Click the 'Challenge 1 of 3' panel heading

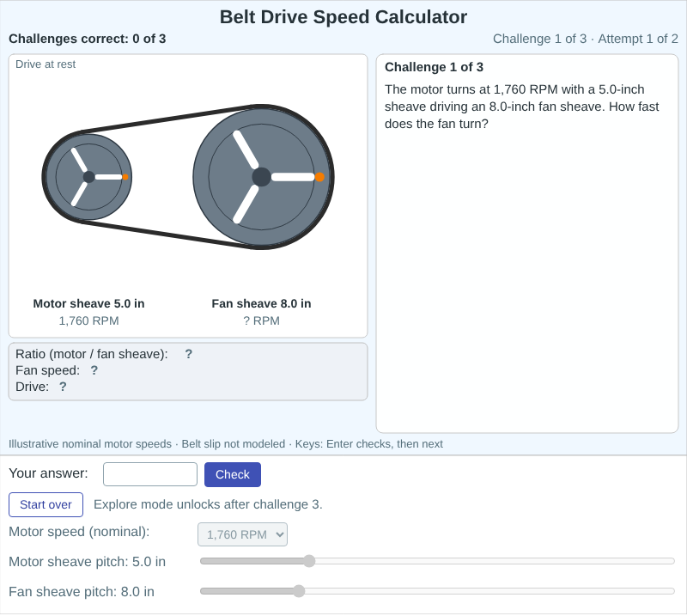point(434,67)
